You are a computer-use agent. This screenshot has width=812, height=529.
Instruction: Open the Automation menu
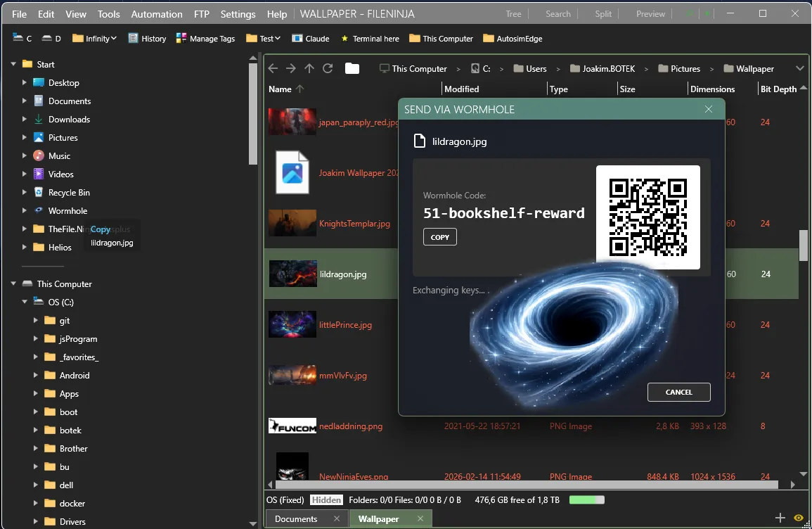(x=156, y=14)
